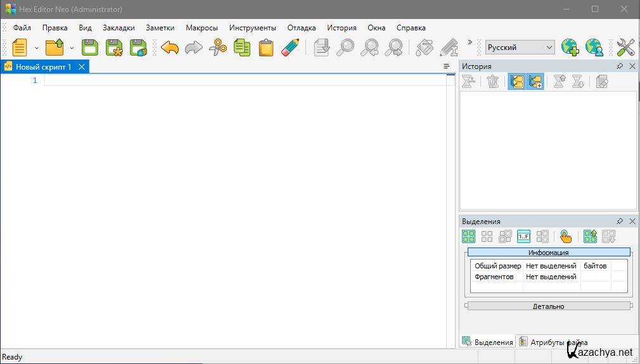Click the Информация section header
This screenshot has width=640, height=364.
pyautogui.click(x=548, y=253)
